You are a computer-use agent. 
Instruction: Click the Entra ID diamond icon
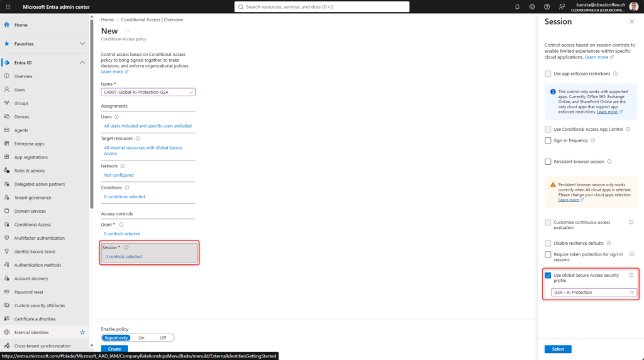6,62
